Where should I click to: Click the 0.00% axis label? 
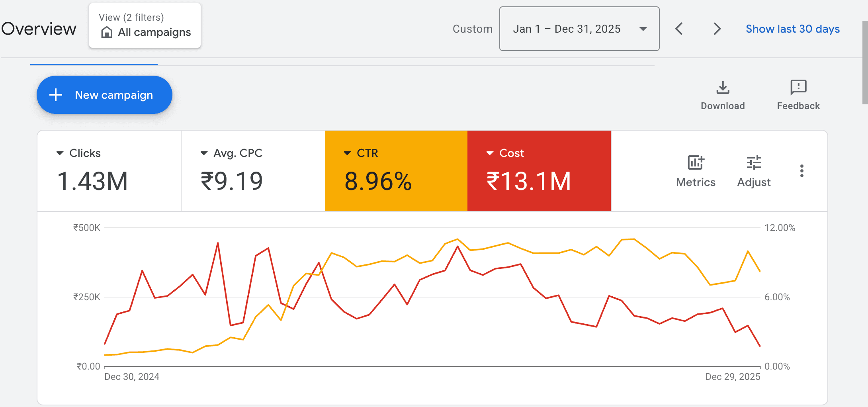click(x=777, y=366)
